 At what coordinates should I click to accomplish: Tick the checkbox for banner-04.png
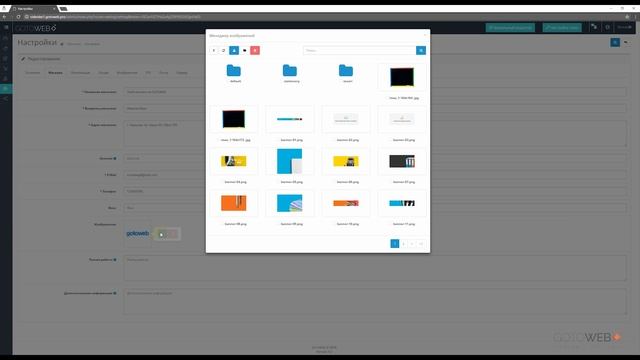pyautogui.click(x=222, y=182)
